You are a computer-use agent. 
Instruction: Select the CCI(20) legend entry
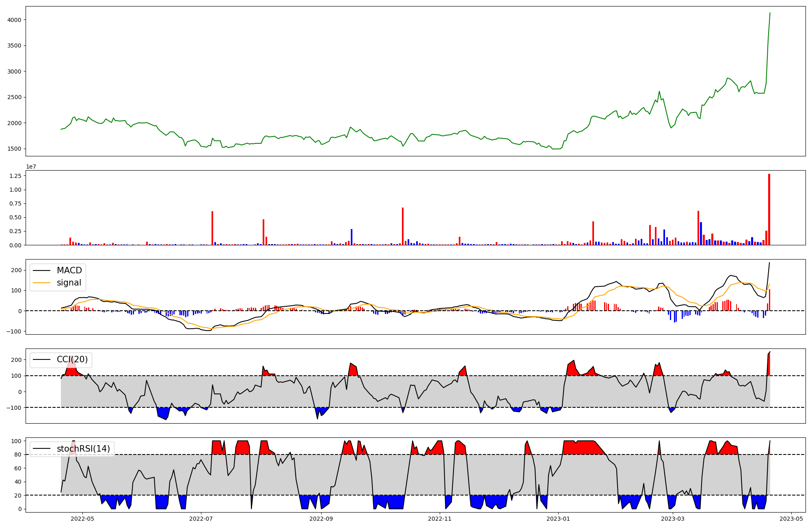72,359
